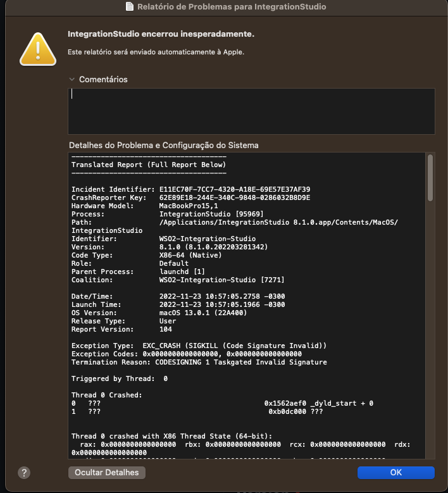The width and height of the screenshot is (448, 493).
Task: Click the yellow warning triangle icon
Action: (38, 49)
